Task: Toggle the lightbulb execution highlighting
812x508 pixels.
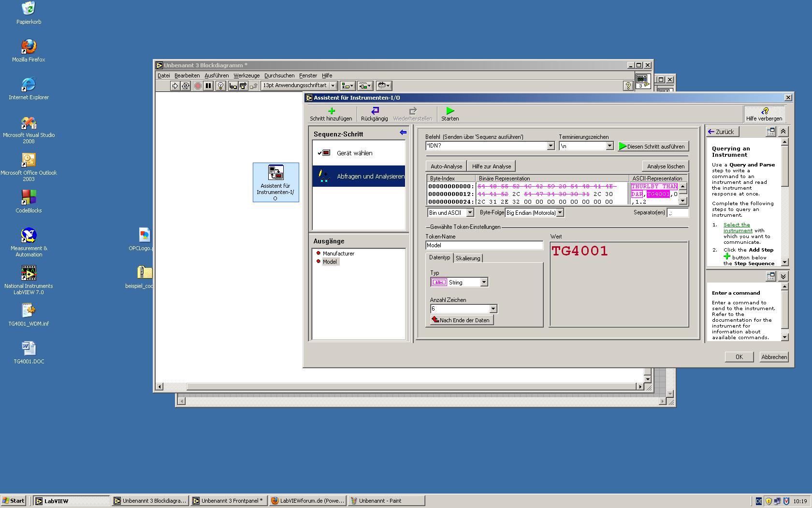Action: pyautogui.click(x=221, y=86)
